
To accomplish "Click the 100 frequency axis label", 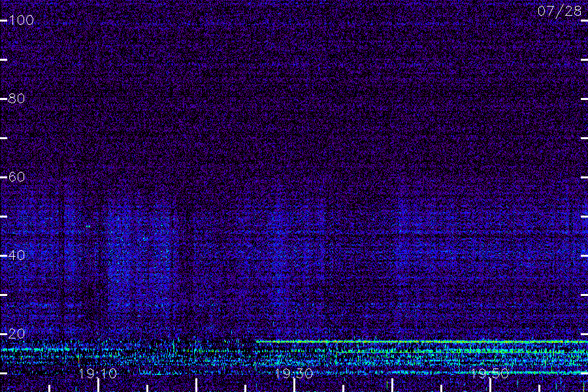I will pyautogui.click(x=21, y=20).
